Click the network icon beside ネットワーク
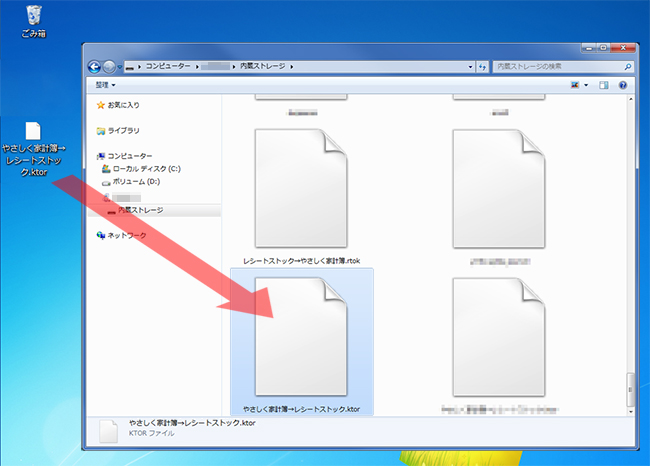The image size is (650, 466). pyautogui.click(x=101, y=235)
